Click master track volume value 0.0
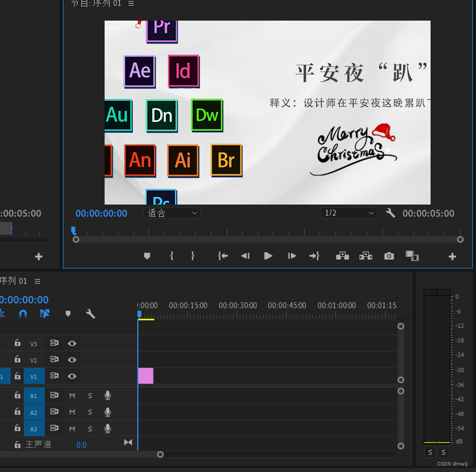The width and height of the screenshot is (476, 472). pos(81,445)
